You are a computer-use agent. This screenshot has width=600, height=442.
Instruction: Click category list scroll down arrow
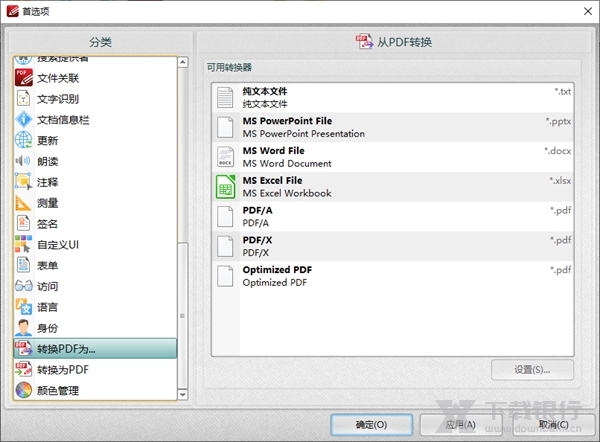click(183, 395)
